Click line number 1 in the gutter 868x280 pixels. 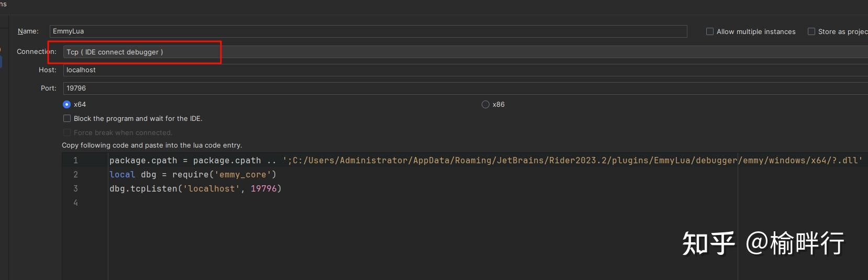75,161
